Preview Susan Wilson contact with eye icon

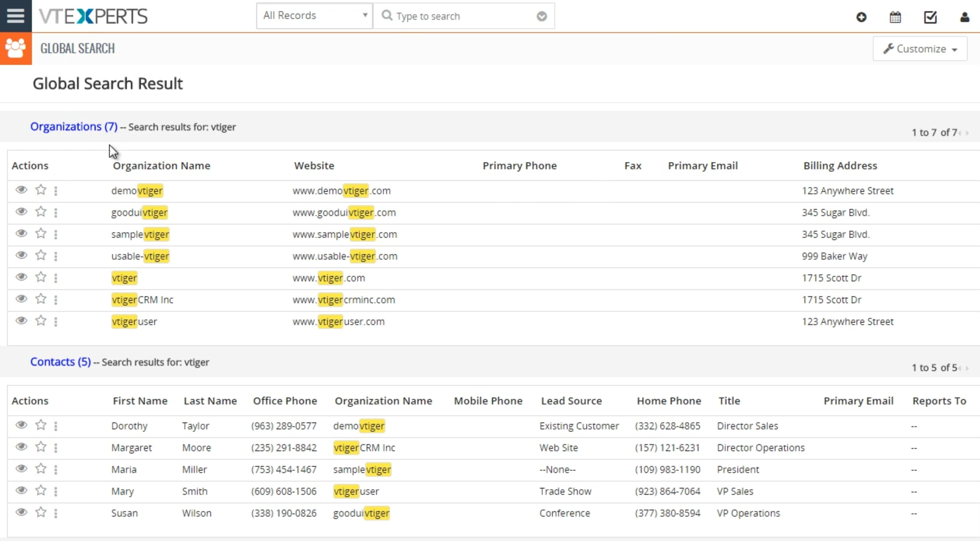tap(21, 512)
